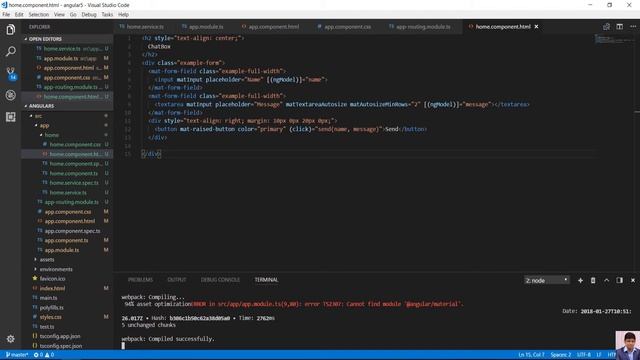Maximize terminal panel with chevron-up icon
Screen dimensions: 640x360
click(607, 280)
